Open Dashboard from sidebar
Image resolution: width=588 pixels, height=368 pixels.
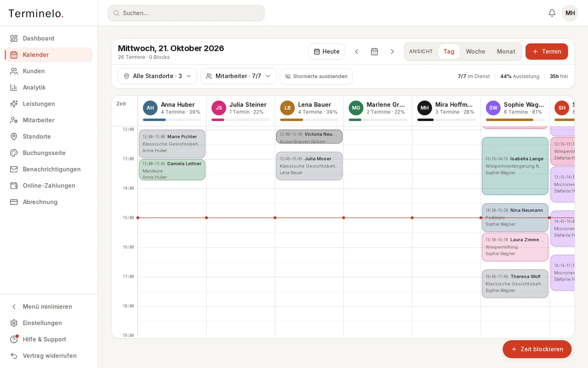point(49,38)
